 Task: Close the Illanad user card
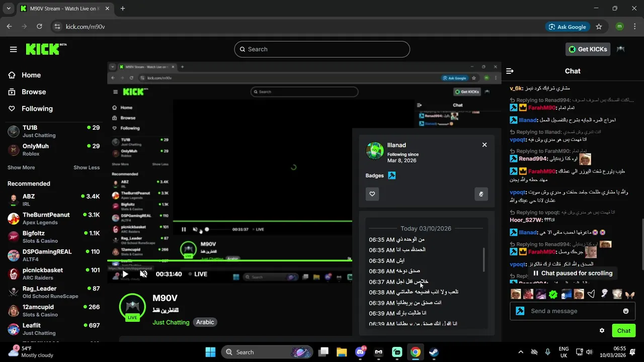tap(485, 145)
